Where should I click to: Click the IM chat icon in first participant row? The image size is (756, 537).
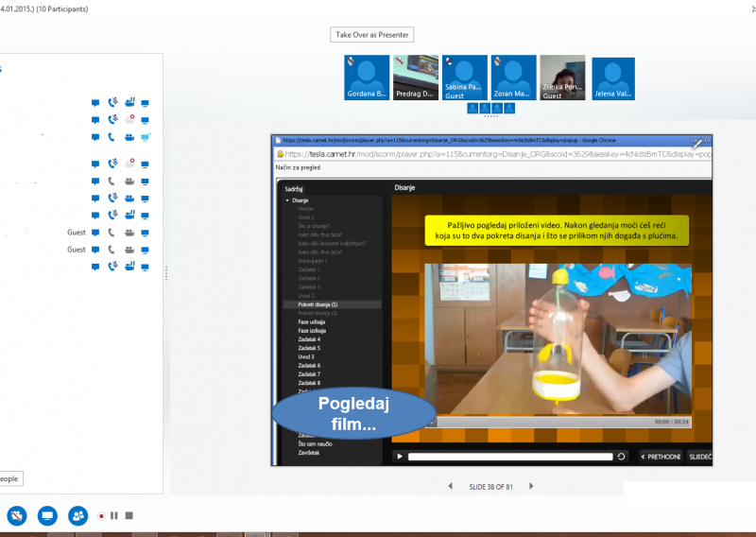tap(95, 103)
